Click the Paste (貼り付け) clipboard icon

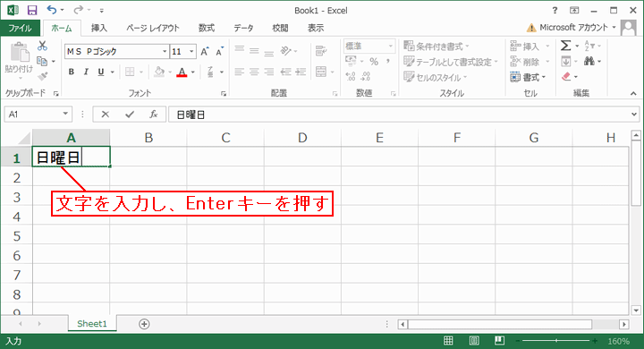[x=20, y=53]
